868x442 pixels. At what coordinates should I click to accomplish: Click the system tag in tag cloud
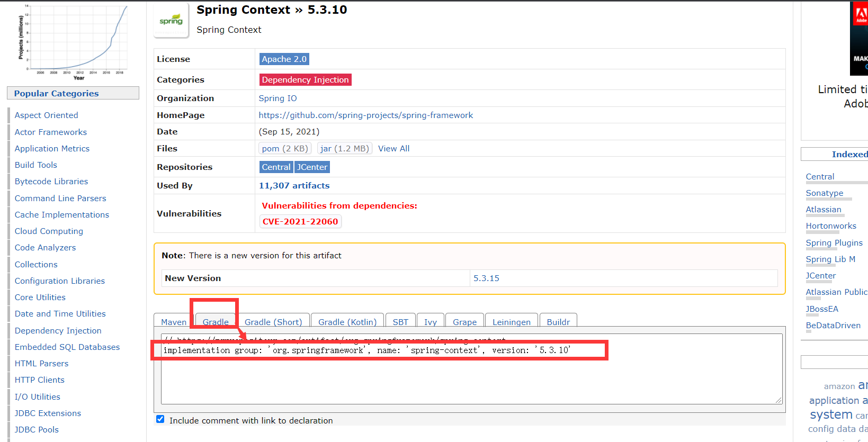[831, 414]
